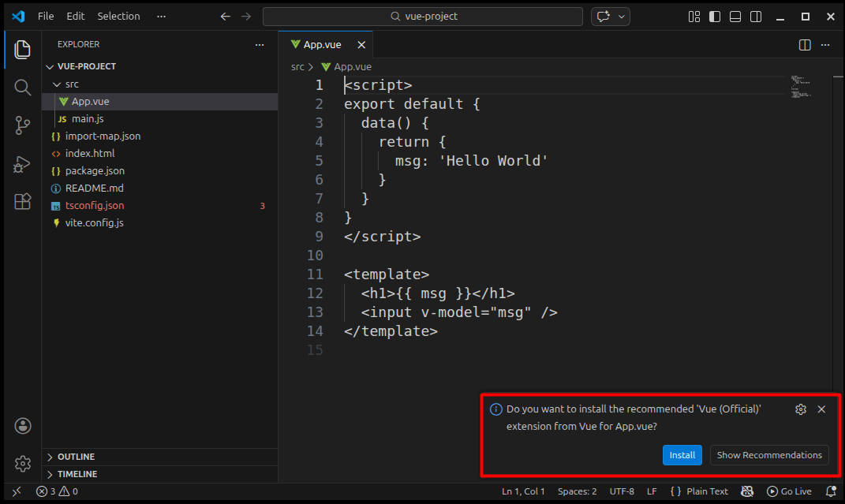Start Go Live server

tap(789, 491)
